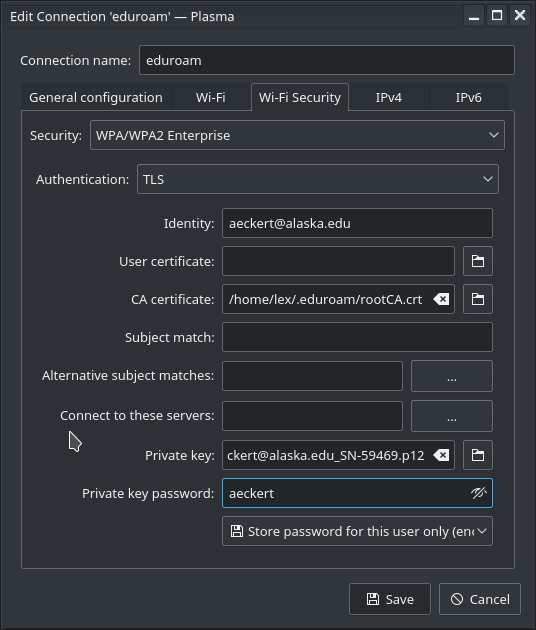Toggle private key password visibility
This screenshot has height=630, width=536.
tap(479, 493)
